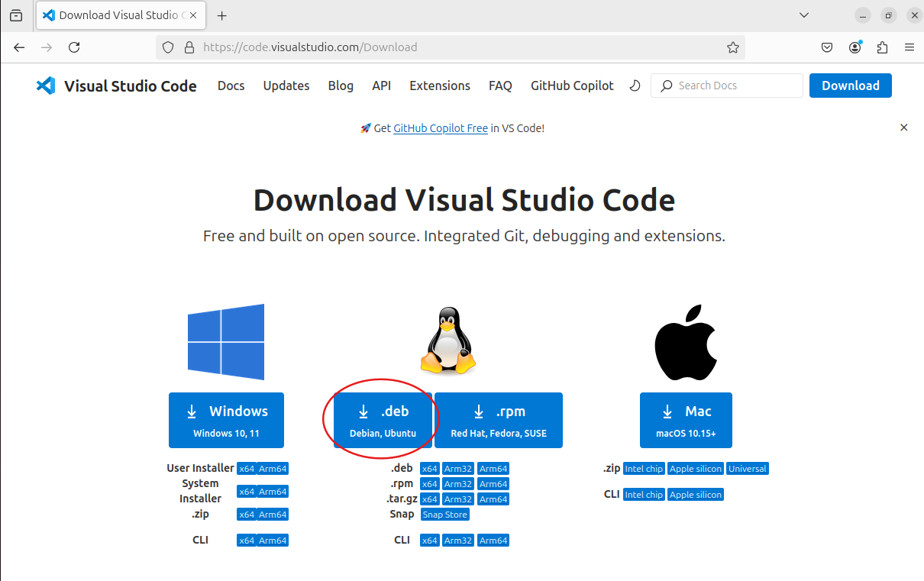Open the Pocket save icon in toolbar
Viewport: 924px width, 581px height.
[827, 47]
